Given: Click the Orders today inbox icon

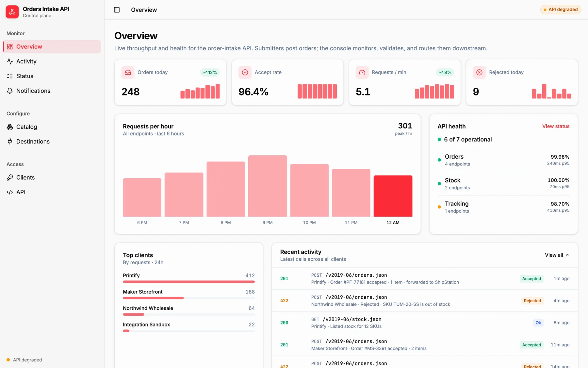Looking at the screenshot, I should [128, 72].
